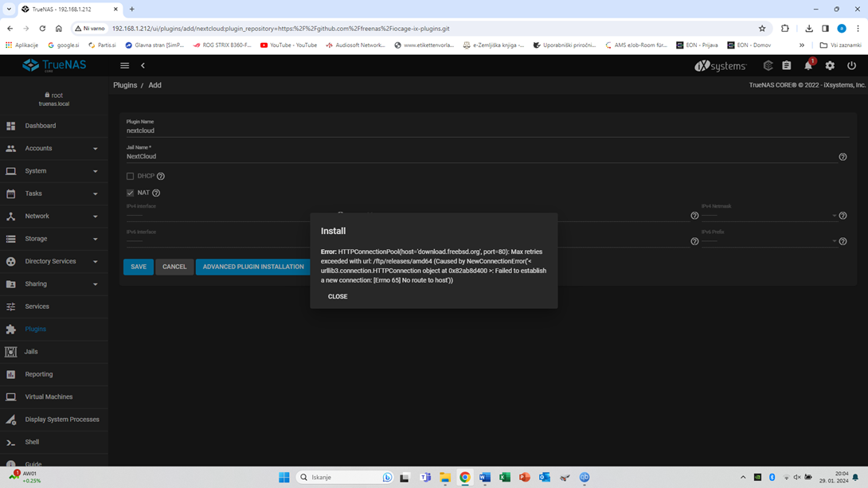This screenshot has width=868, height=488.
Task: Close the Install error dialog
Action: pos(337,297)
